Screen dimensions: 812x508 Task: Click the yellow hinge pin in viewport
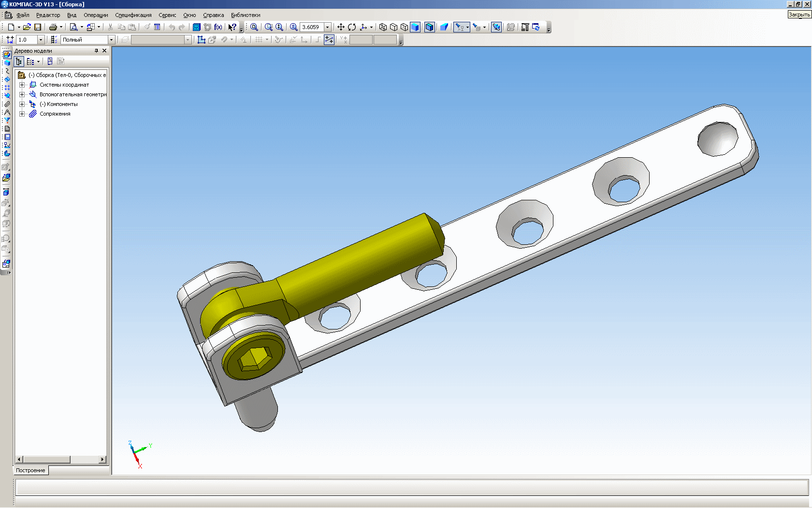tap(254, 357)
